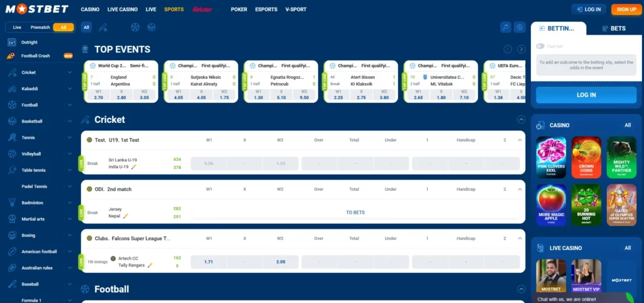Switch to the Betting slip tab
Viewport: 644px width, 303px height.
point(558,28)
